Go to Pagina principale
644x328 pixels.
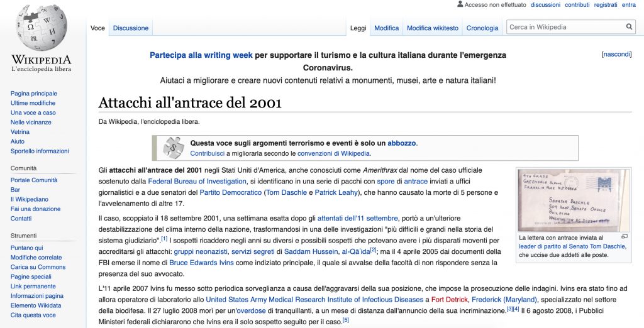pyautogui.click(x=34, y=94)
